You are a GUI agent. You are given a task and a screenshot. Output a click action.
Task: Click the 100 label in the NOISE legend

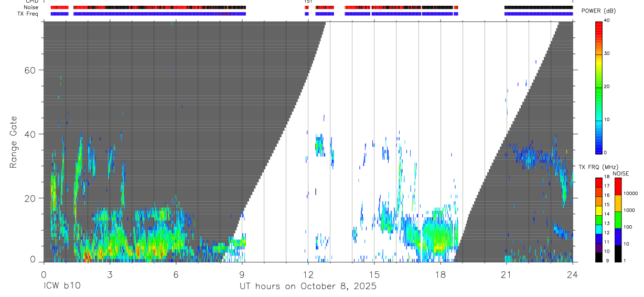(628, 227)
